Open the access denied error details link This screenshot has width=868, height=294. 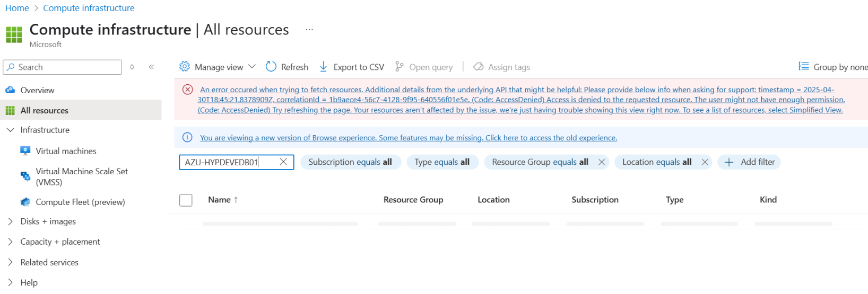pyautogui.click(x=521, y=100)
